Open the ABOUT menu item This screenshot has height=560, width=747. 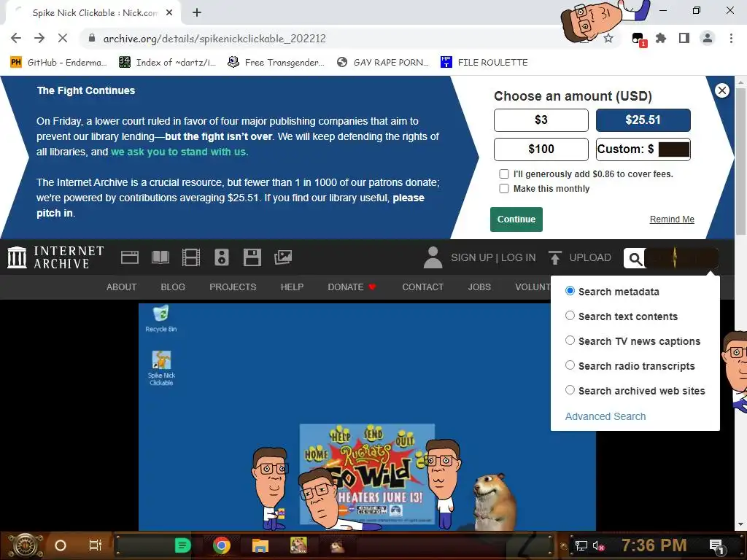pyautogui.click(x=122, y=287)
